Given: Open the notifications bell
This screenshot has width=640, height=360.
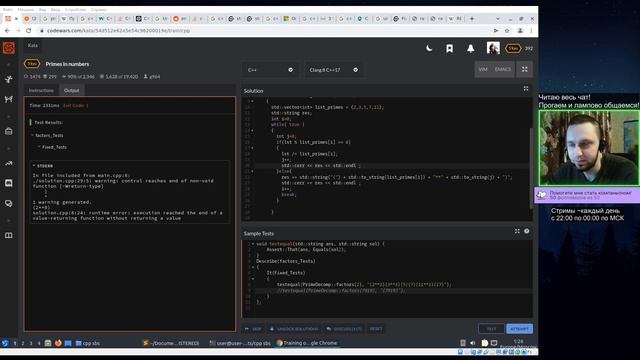Looking at the screenshot, I should pyautogui.click(x=471, y=49).
